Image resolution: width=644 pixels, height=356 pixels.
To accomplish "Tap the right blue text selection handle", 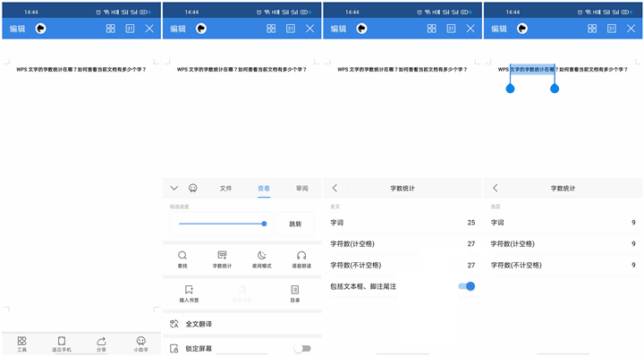I will [555, 89].
